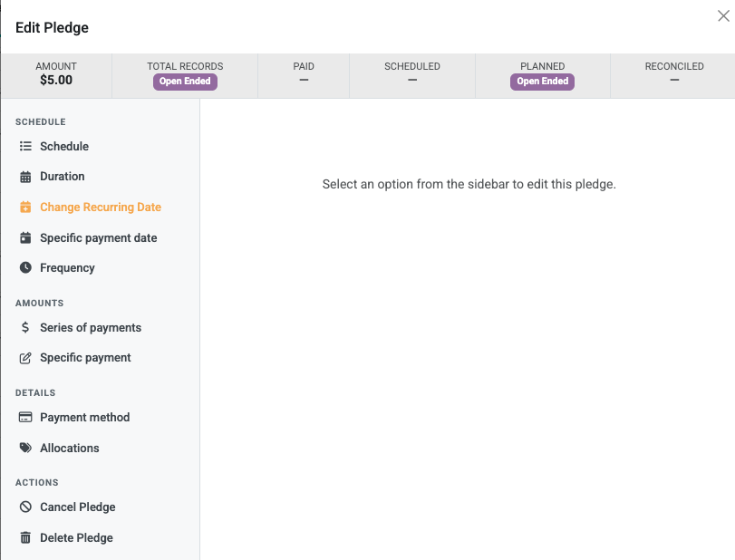
Task: Click the tags icon beside Allocations
Action: pyautogui.click(x=25, y=448)
